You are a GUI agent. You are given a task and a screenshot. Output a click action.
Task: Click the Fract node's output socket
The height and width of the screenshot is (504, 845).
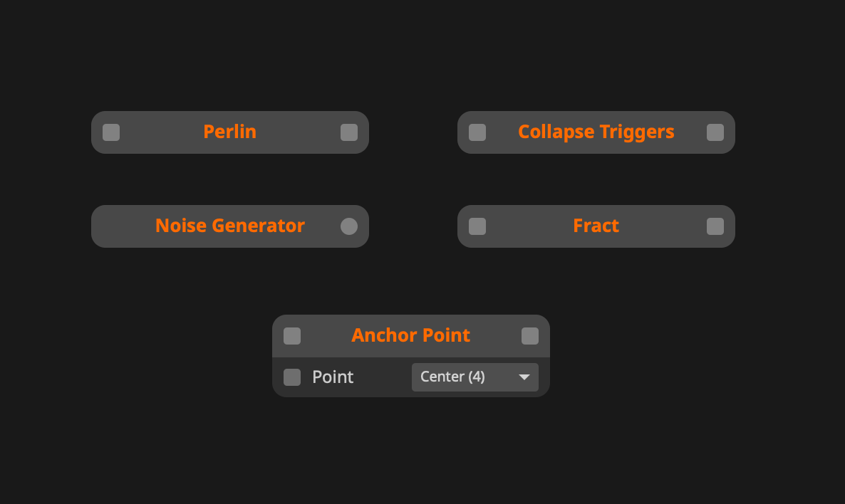(715, 226)
